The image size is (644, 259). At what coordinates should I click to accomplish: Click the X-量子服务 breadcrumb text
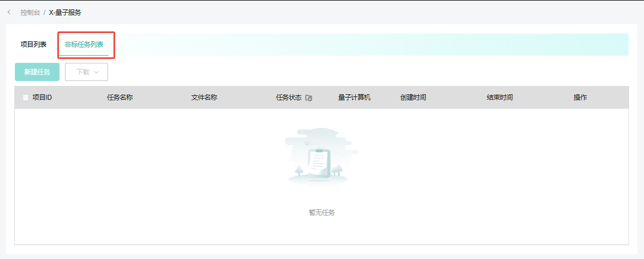click(x=65, y=12)
